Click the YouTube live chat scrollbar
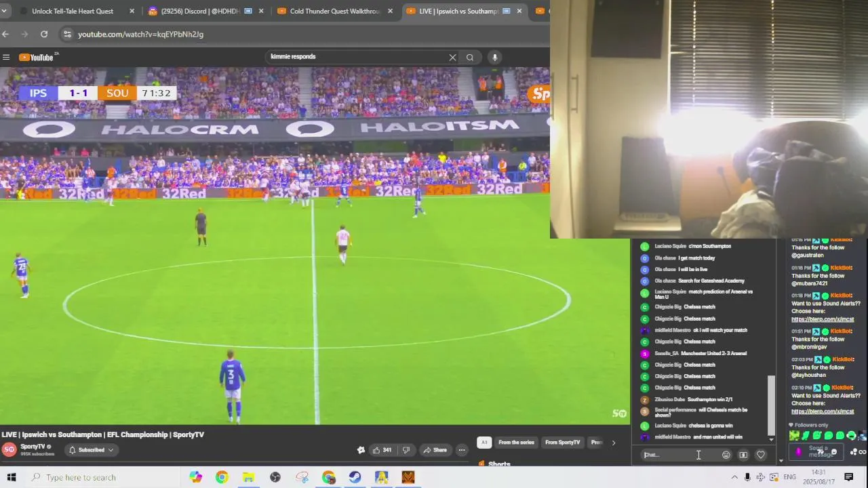 (771, 405)
